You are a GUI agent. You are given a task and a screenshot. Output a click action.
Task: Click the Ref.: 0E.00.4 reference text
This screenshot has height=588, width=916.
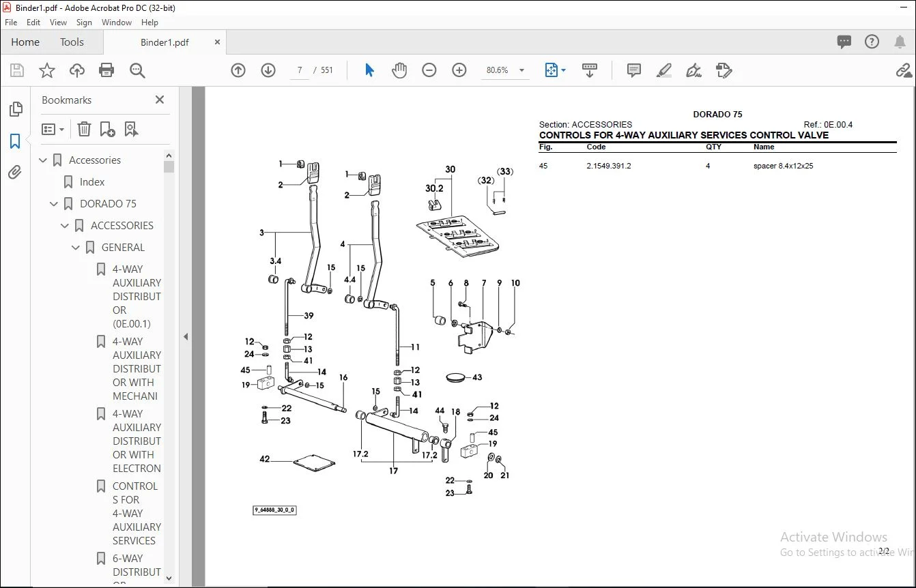click(828, 125)
